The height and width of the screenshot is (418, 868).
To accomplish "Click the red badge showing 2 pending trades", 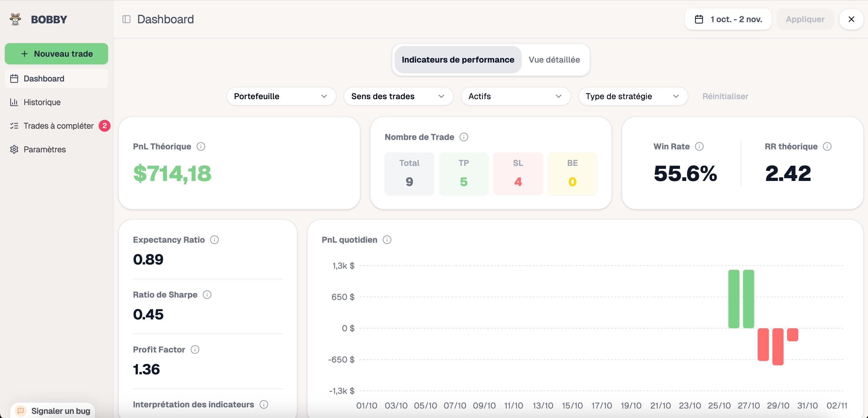I will coord(105,125).
